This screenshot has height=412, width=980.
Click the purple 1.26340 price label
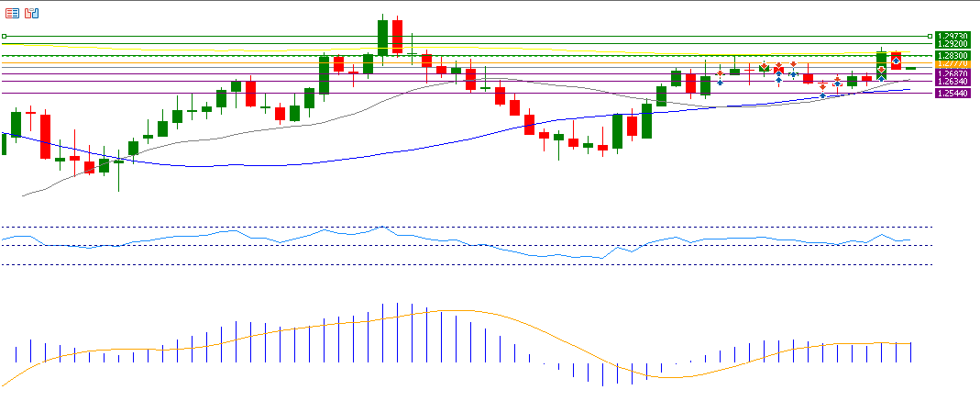[x=953, y=82]
